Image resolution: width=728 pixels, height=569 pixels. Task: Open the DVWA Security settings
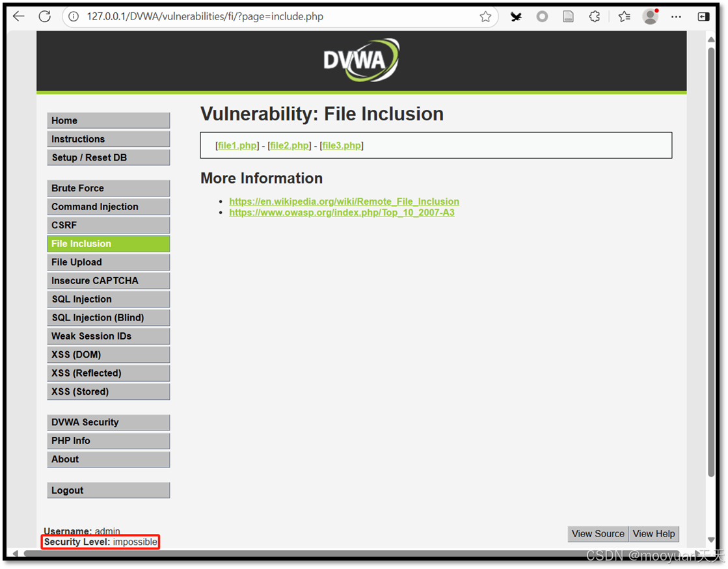click(108, 423)
